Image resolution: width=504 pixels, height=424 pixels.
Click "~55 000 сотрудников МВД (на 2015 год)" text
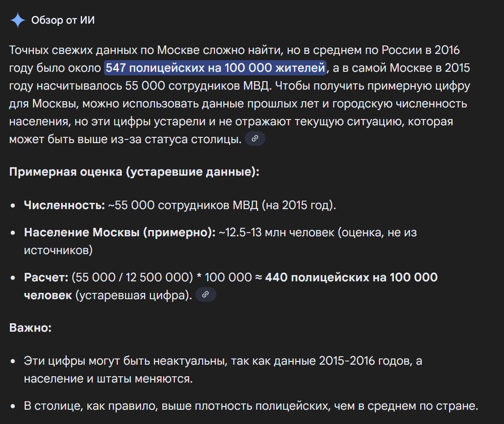[222, 205]
